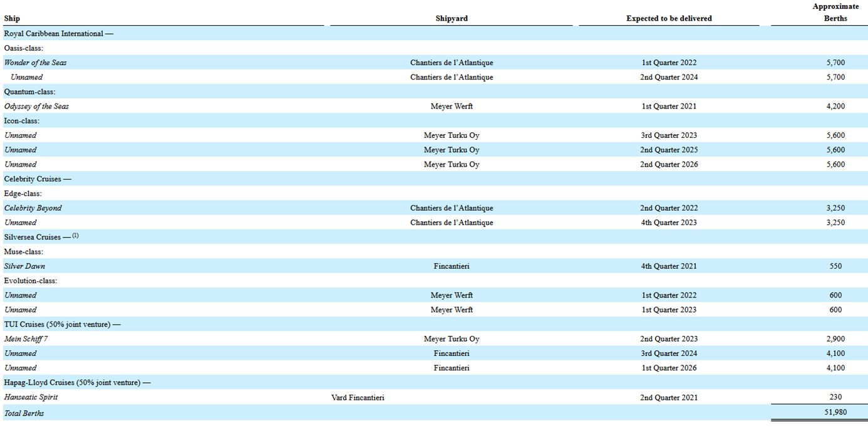The height and width of the screenshot is (428, 868).
Task: Select the Vard Fincantieri shipyard cell
Action: 358,397
